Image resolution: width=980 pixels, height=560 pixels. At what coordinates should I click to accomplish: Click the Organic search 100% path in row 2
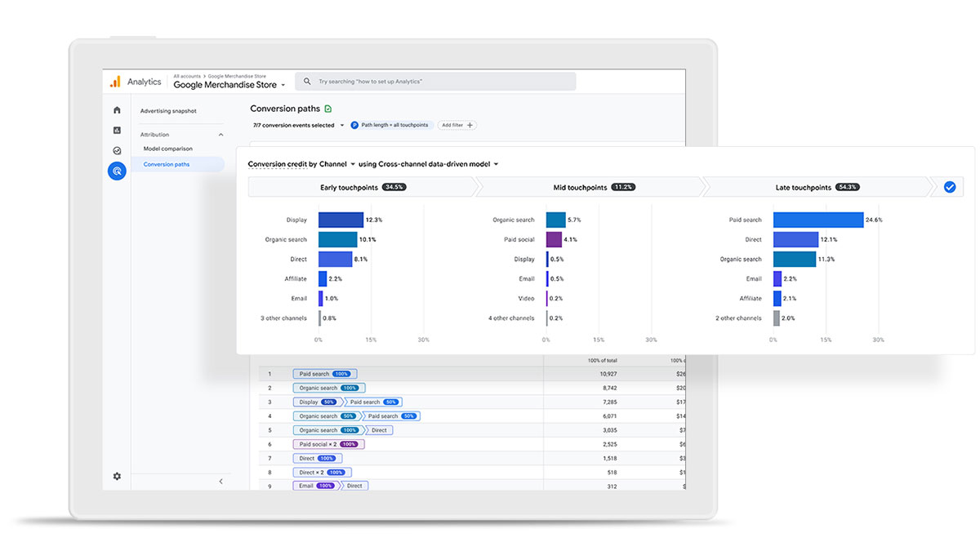(329, 388)
